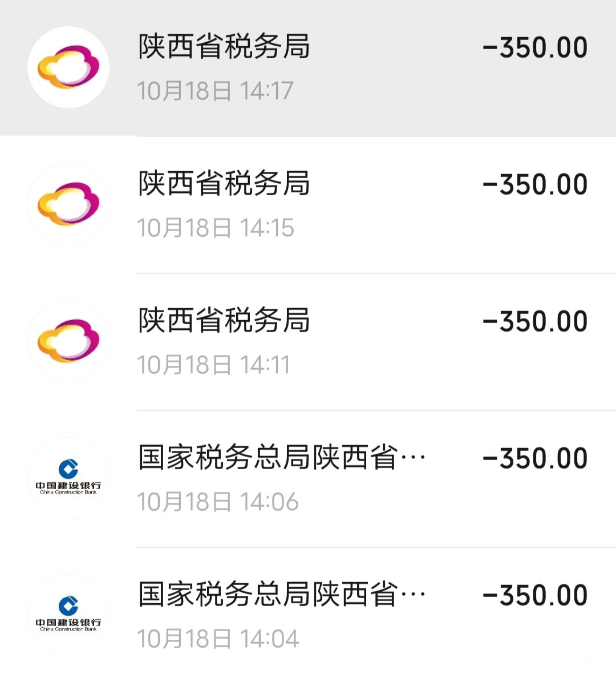The height and width of the screenshot is (678, 616).
Task: Click the cloud logo beside the 14:17 transaction
Action: pos(68,67)
